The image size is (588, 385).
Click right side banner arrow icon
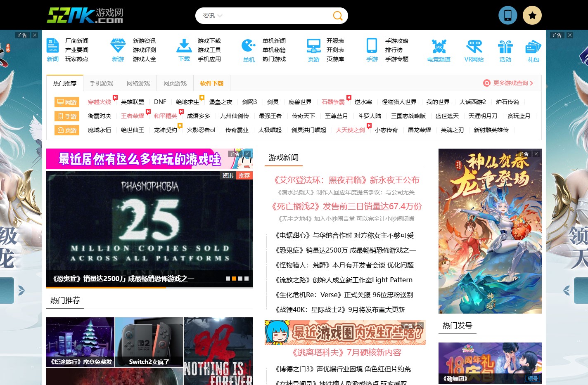tap(567, 291)
